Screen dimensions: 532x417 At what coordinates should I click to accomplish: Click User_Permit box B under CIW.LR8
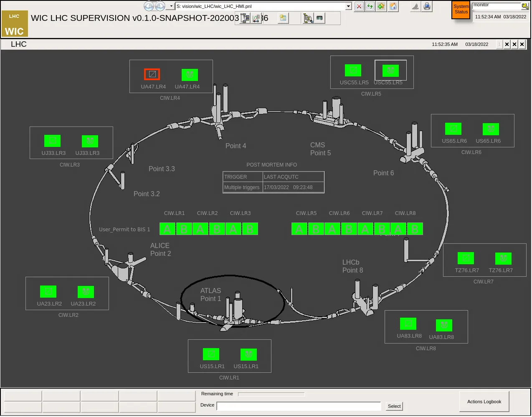[x=415, y=229]
